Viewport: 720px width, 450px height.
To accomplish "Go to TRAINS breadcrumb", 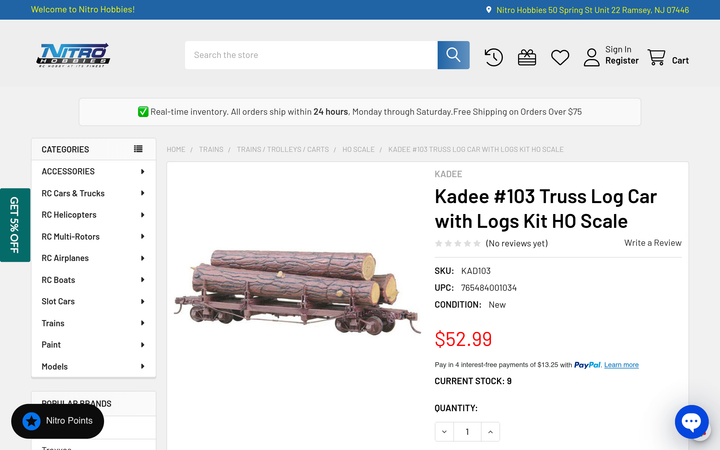I will point(211,149).
